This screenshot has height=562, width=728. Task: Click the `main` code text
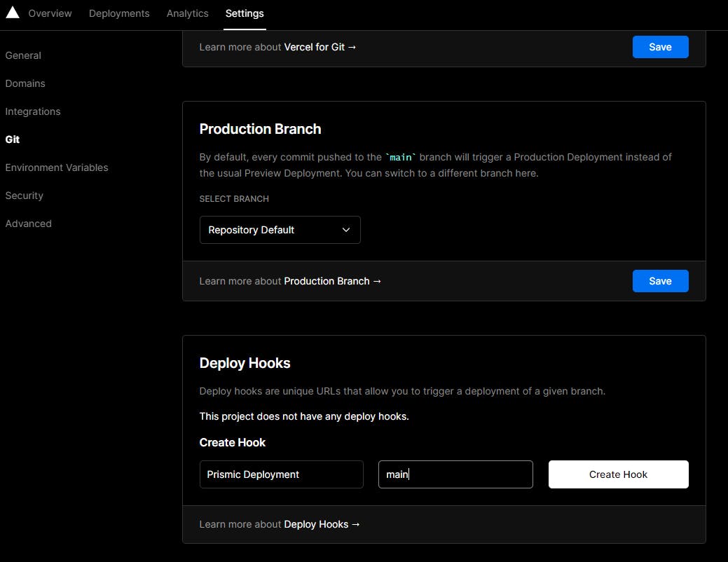[x=401, y=158]
